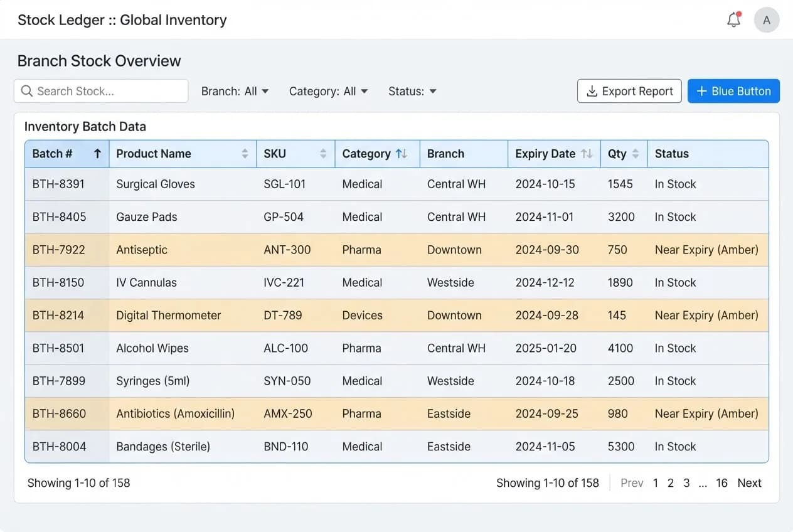
Task: Click the Prev page link
Action: 632,483
